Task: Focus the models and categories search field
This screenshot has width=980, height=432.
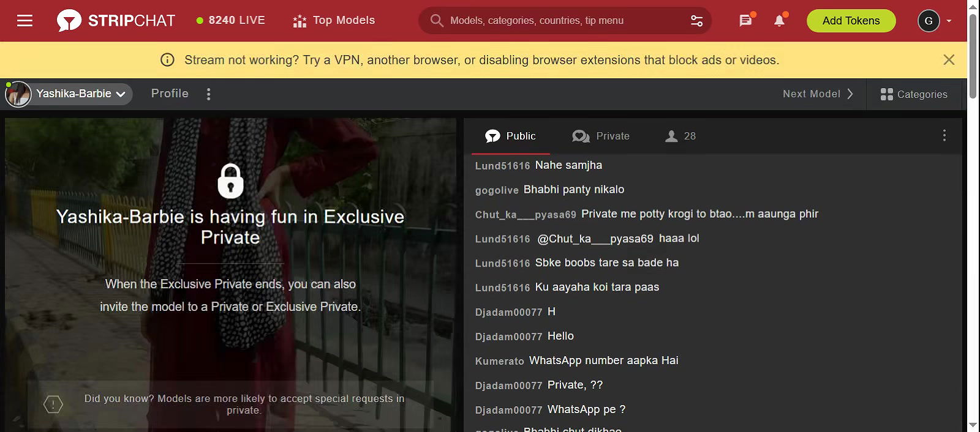Action: pyautogui.click(x=563, y=21)
